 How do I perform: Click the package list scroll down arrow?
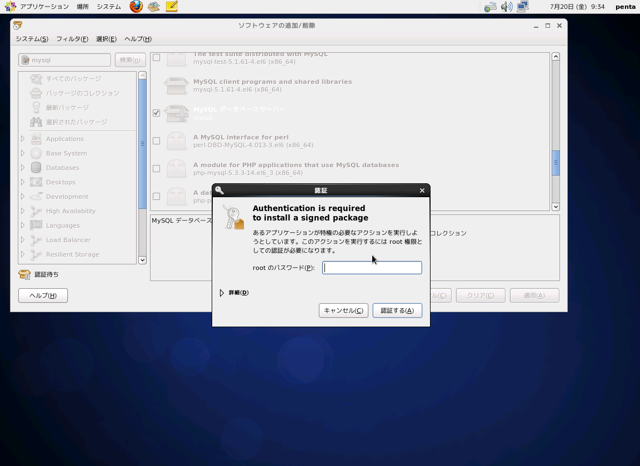pyautogui.click(x=556, y=207)
